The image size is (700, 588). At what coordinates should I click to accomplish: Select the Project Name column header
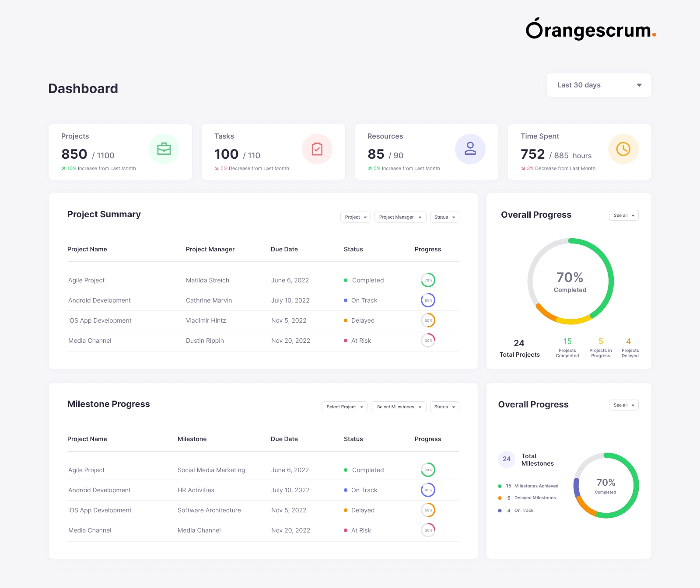(87, 249)
